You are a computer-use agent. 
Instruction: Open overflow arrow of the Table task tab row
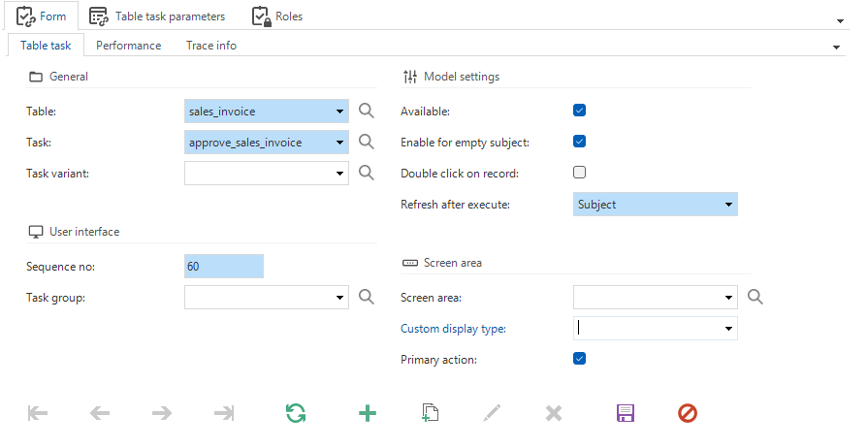(836, 48)
